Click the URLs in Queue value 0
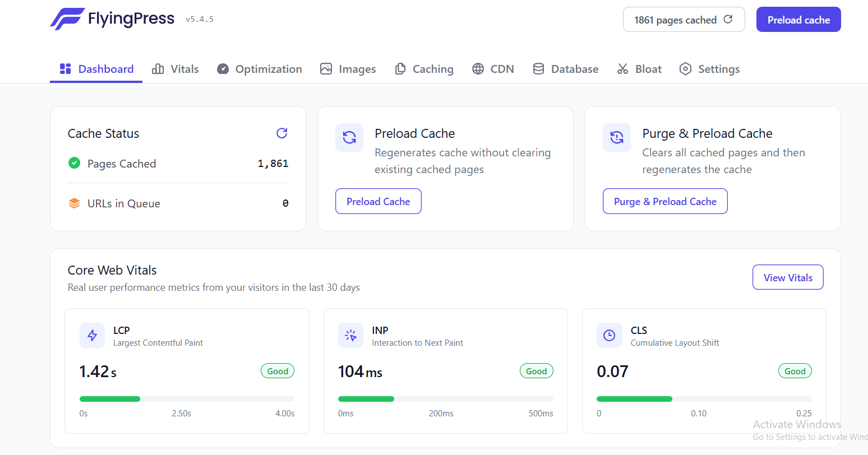Screen dimensions: 868x455 click(x=285, y=203)
